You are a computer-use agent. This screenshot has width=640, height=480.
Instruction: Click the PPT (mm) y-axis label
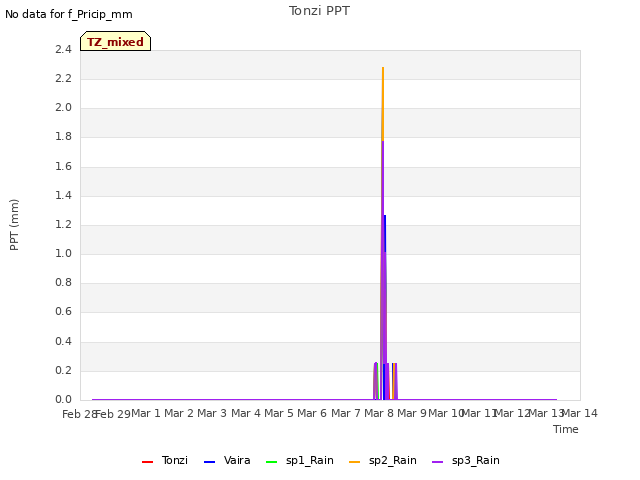14,225
